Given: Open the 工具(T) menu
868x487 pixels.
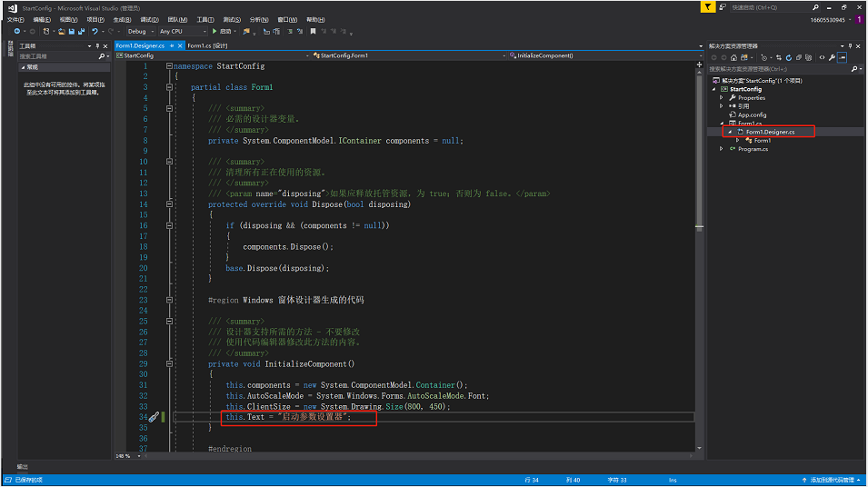Looking at the screenshot, I should [205, 19].
